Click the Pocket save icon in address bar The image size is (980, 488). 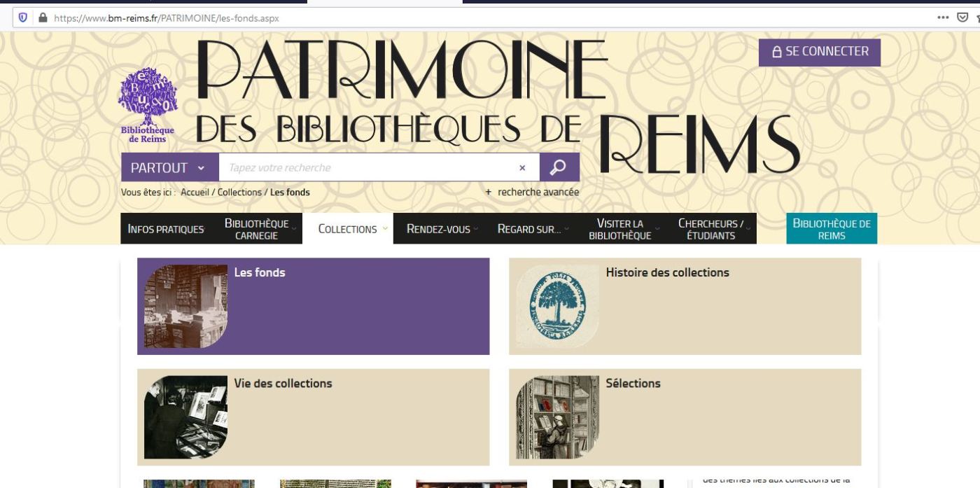pos(962,18)
